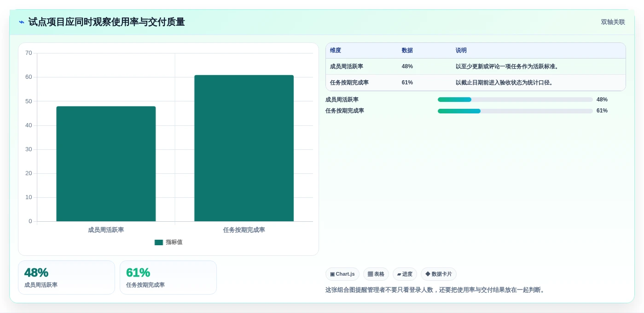Image resolution: width=644 pixels, height=313 pixels.
Task: Select 任务按期完成率 cell in the table
Action: pyautogui.click(x=349, y=83)
